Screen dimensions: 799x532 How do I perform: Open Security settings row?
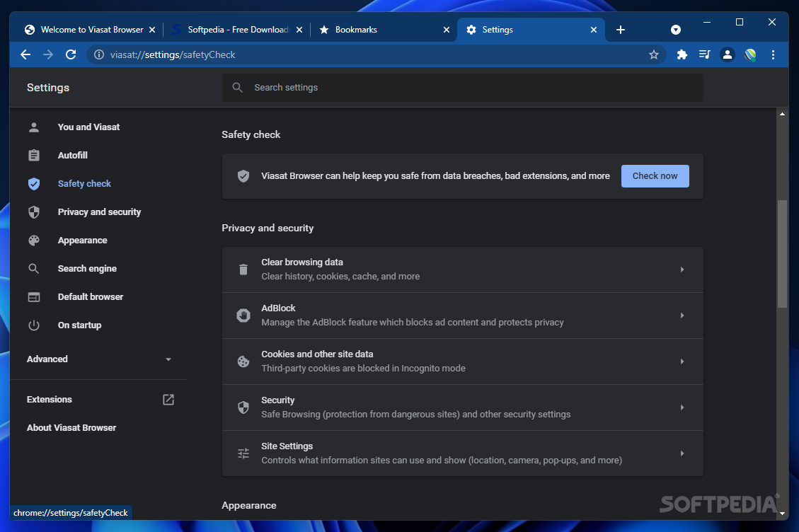[462, 407]
